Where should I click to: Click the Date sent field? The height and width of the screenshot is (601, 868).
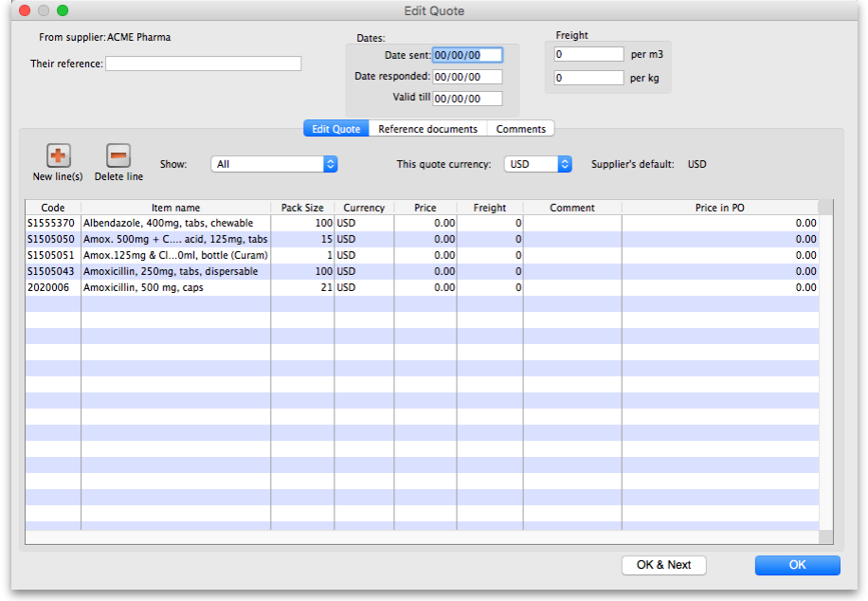coord(467,55)
